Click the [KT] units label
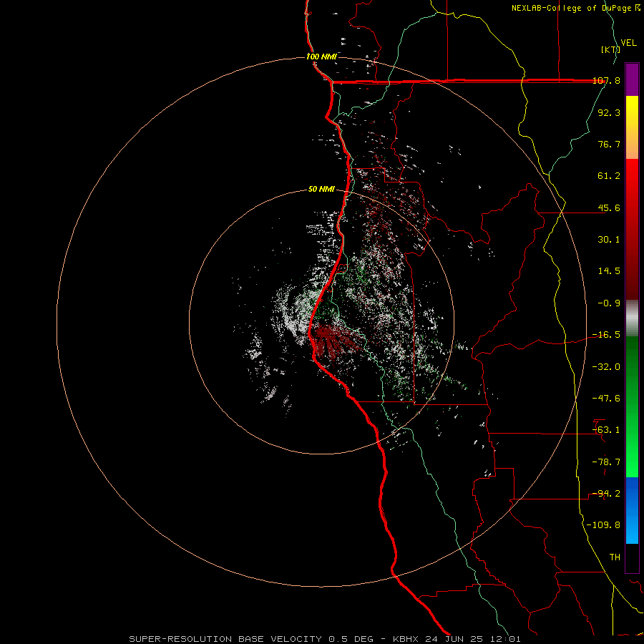 point(610,49)
